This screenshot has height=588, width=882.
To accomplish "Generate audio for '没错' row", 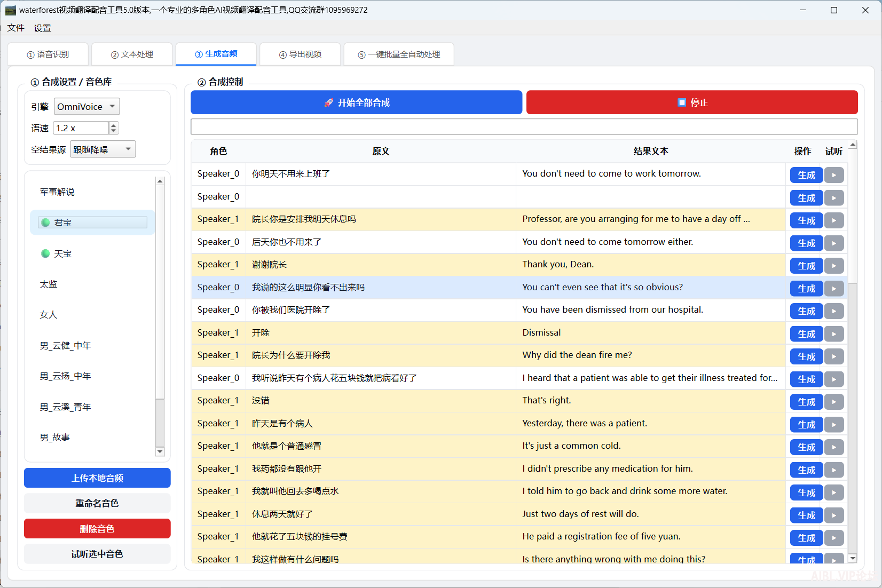I will point(806,402).
